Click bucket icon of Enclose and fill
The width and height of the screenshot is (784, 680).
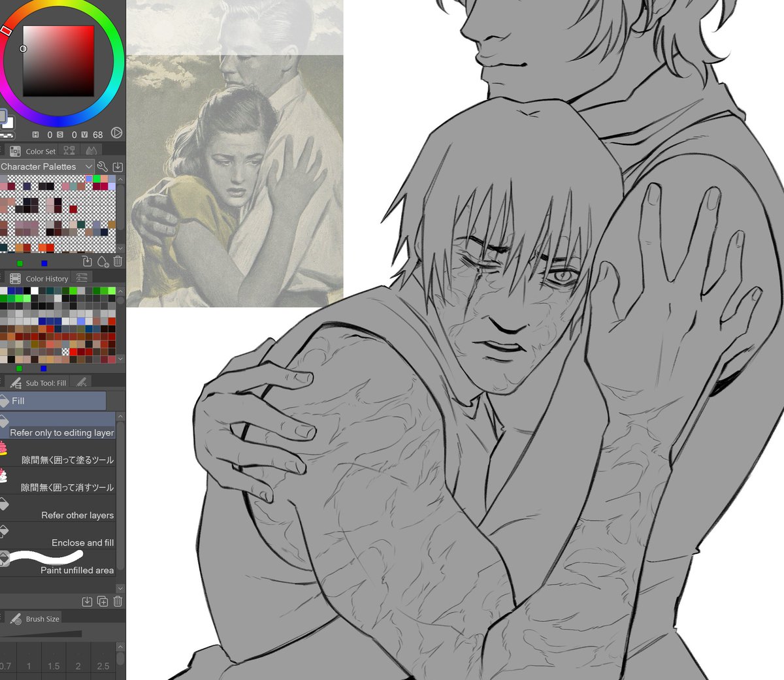pyautogui.click(x=3, y=531)
